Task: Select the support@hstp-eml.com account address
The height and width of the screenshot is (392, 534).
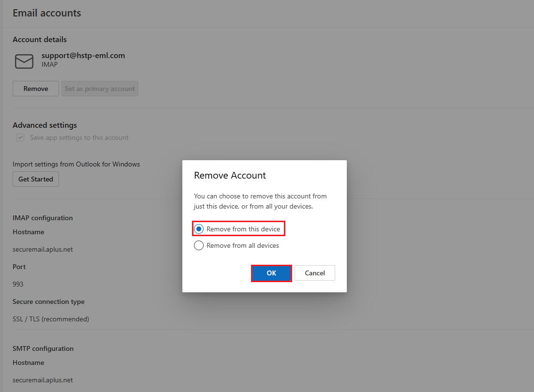Action: click(x=83, y=56)
